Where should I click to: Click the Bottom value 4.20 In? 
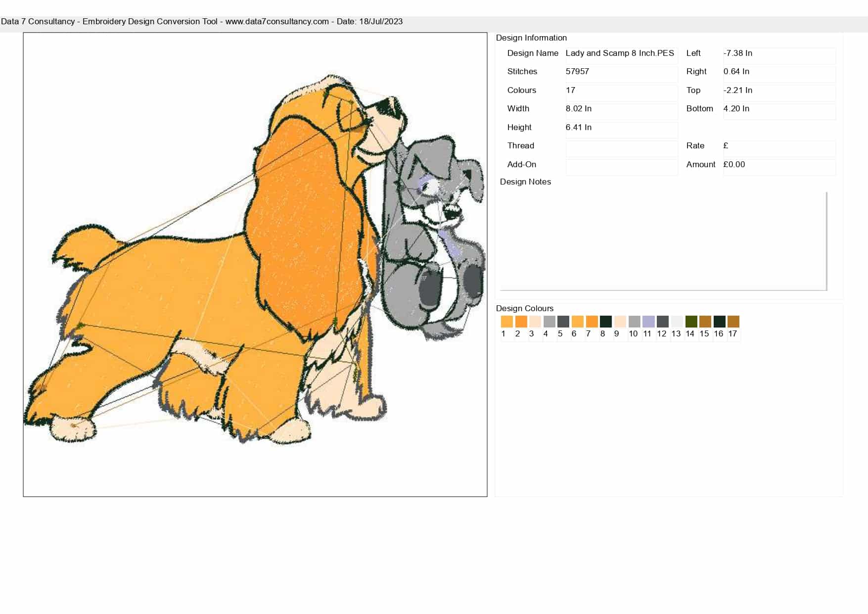point(779,111)
